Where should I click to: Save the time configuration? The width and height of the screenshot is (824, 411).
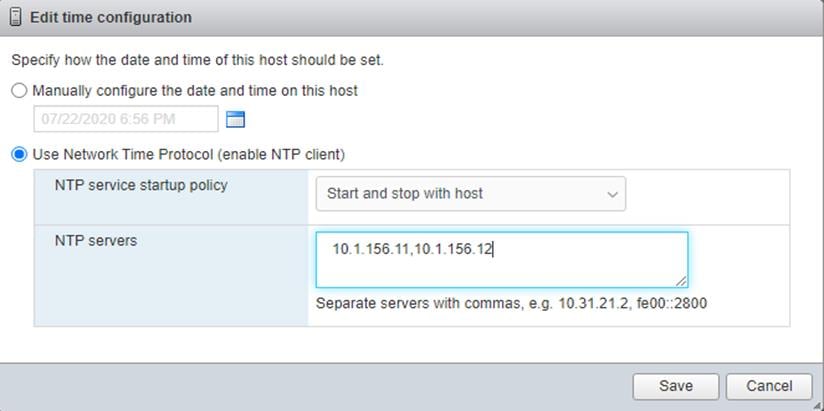pos(676,386)
